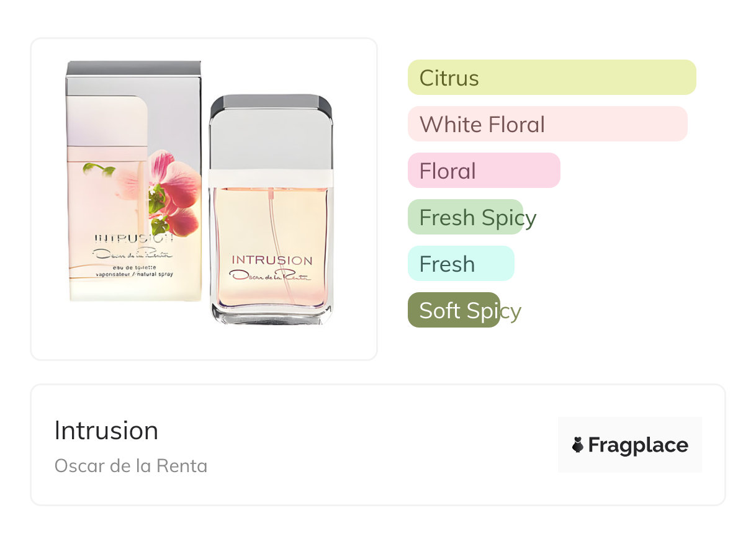The height and width of the screenshot is (536, 756).
Task: Click the INTRUSION label on the bottle
Action: [272, 260]
